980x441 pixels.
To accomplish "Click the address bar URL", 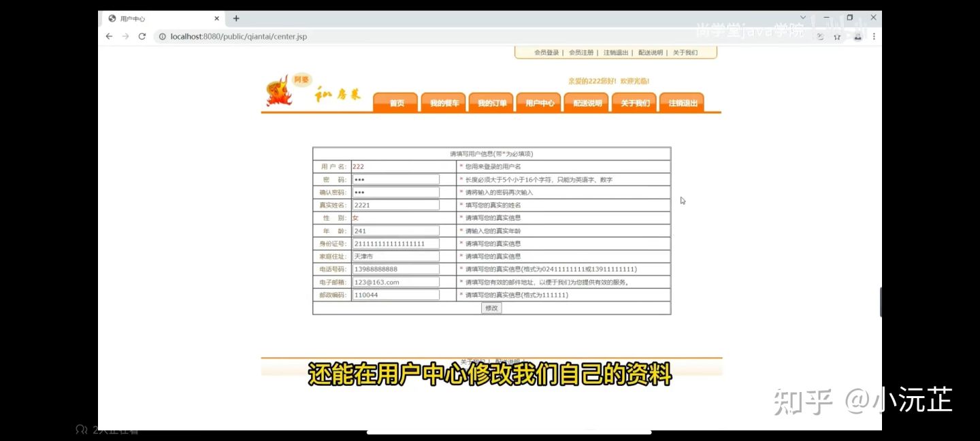I will coord(239,36).
